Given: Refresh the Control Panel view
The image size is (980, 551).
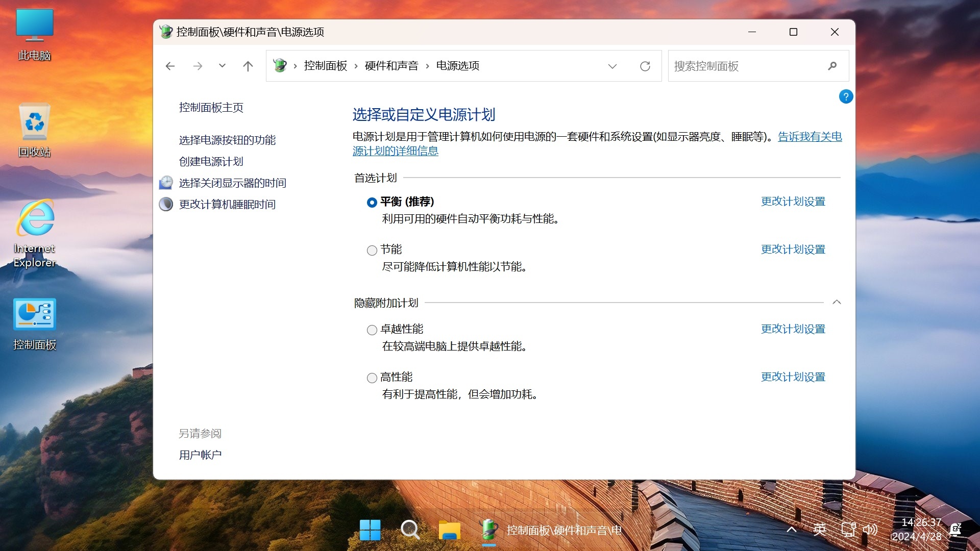Looking at the screenshot, I should pyautogui.click(x=645, y=66).
